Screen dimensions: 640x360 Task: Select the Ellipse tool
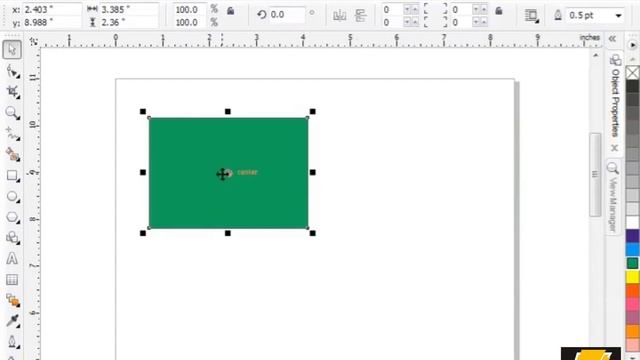[x=12, y=196]
